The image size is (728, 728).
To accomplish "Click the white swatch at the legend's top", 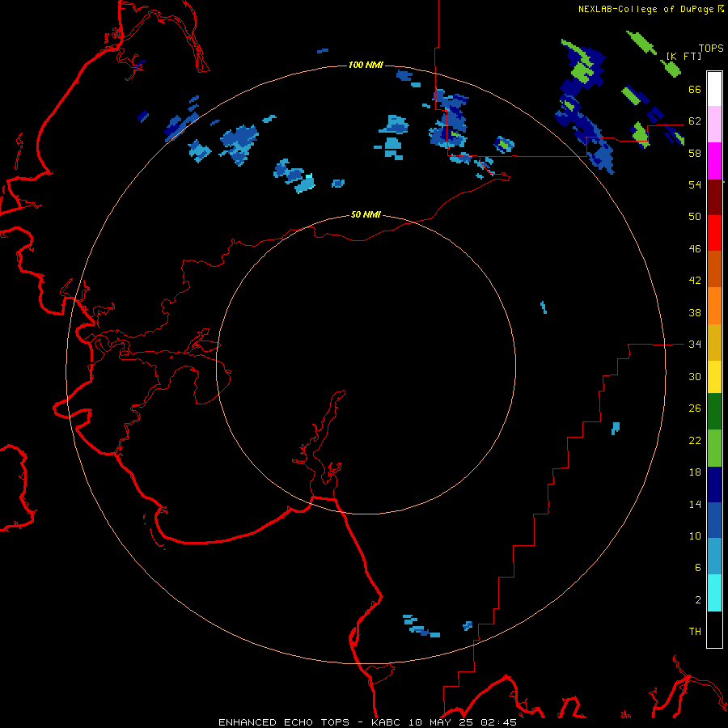I will coord(714,89).
